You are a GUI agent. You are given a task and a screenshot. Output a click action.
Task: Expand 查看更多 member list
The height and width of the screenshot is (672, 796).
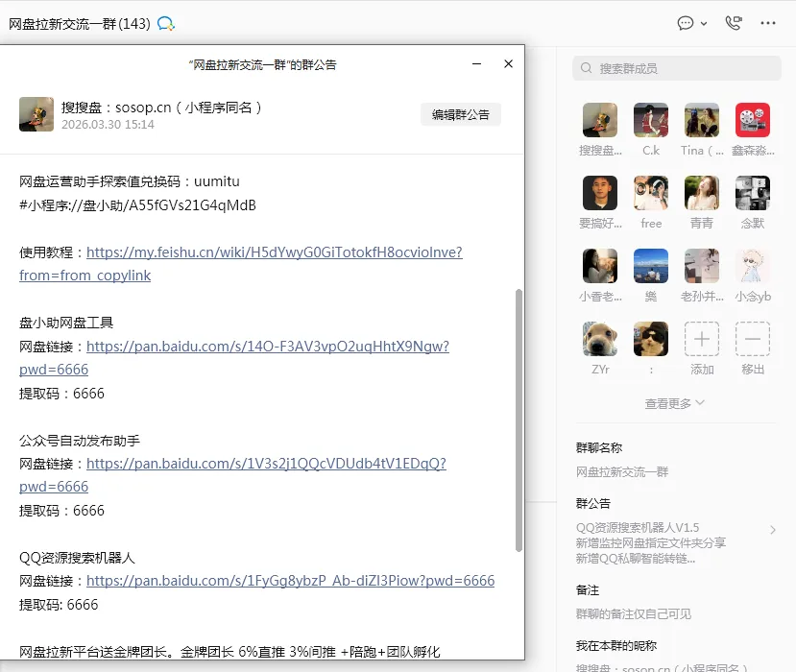674,403
